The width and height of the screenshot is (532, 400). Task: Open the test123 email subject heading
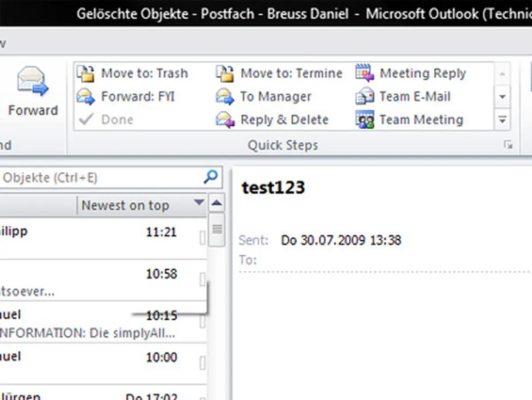click(x=273, y=187)
